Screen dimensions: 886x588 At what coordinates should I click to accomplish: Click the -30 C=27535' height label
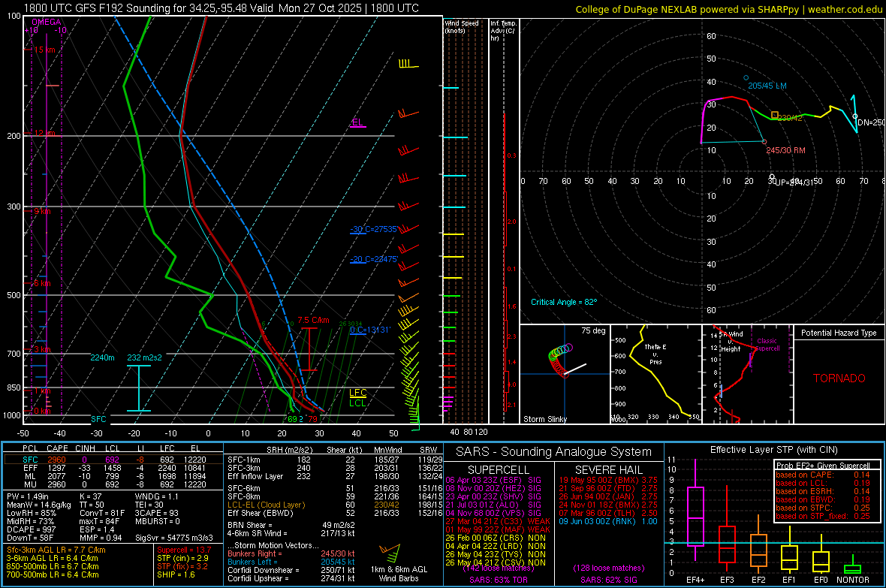(x=374, y=230)
